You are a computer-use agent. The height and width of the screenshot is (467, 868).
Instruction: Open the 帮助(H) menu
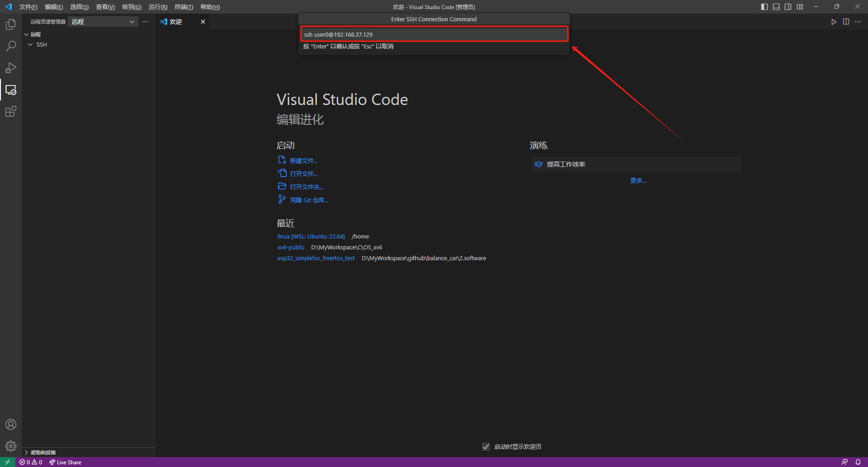point(210,7)
